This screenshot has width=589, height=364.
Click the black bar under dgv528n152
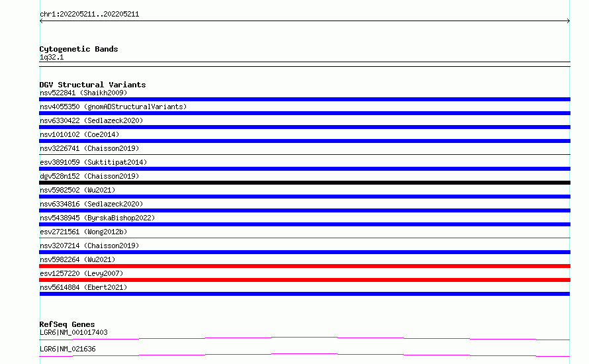coord(304,183)
